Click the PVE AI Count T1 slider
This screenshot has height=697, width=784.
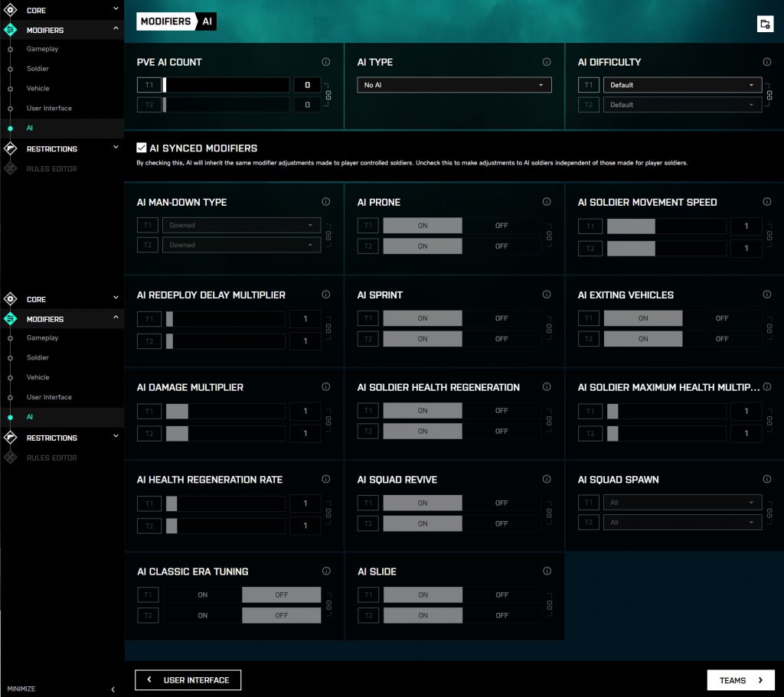click(226, 85)
